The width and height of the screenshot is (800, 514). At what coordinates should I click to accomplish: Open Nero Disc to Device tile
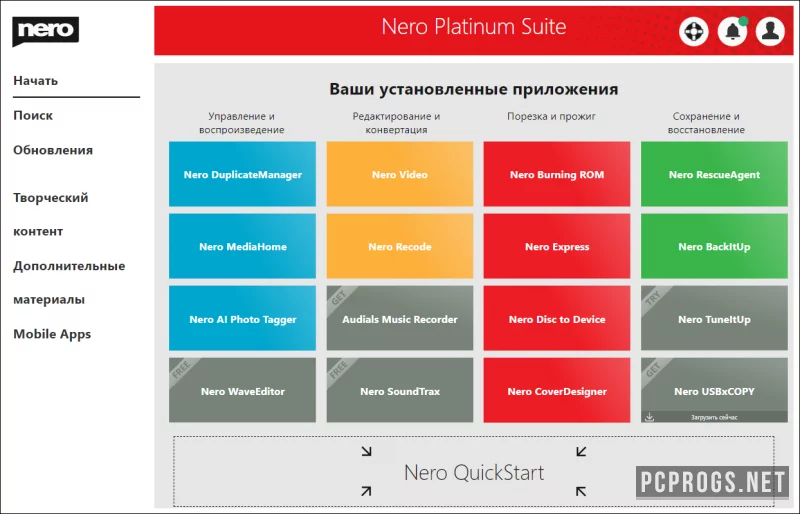[557, 319]
